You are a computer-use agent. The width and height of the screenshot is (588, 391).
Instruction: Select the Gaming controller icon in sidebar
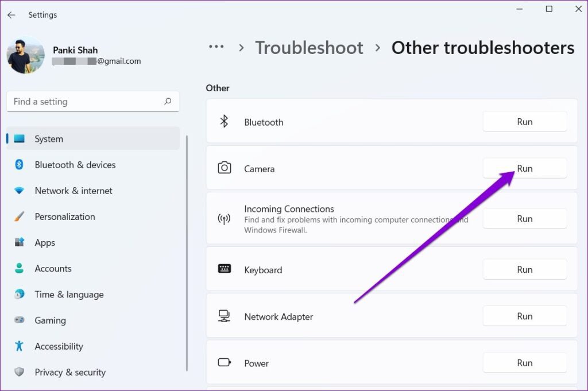coord(20,320)
